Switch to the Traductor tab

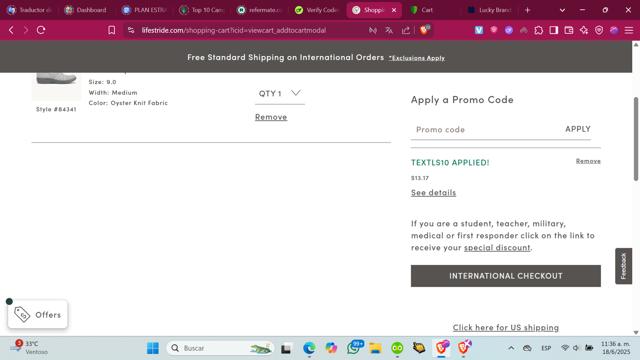[x=30, y=10]
